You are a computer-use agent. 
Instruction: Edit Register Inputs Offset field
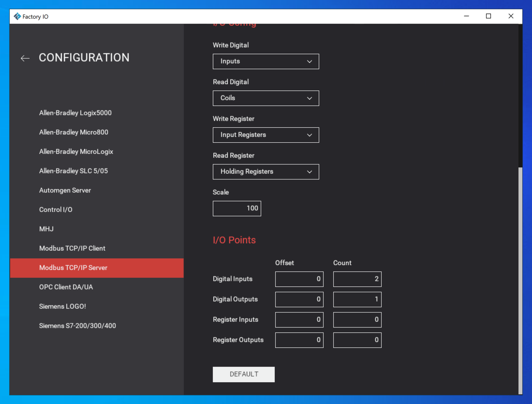coord(299,320)
